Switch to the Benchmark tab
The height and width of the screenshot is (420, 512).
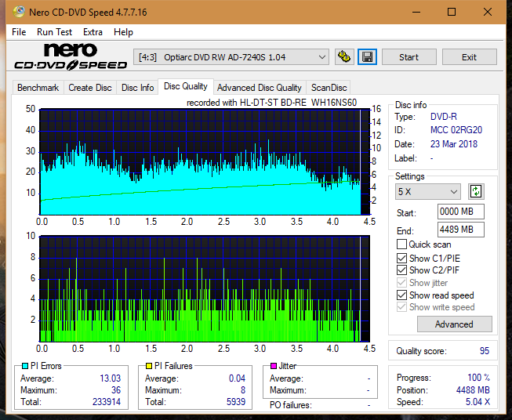point(38,88)
